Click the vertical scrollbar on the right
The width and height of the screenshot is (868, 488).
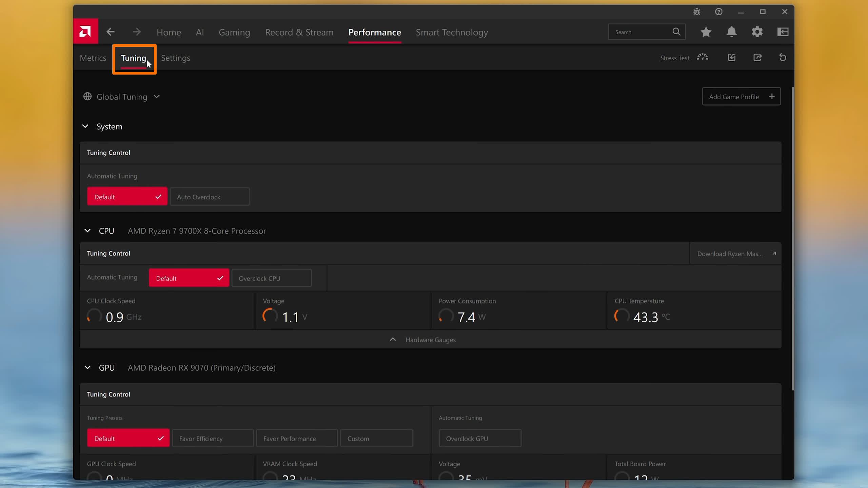point(793,239)
